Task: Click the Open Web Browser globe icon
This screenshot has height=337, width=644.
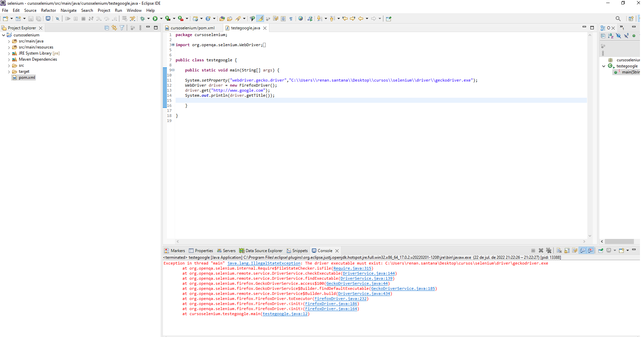Action: point(300,19)
